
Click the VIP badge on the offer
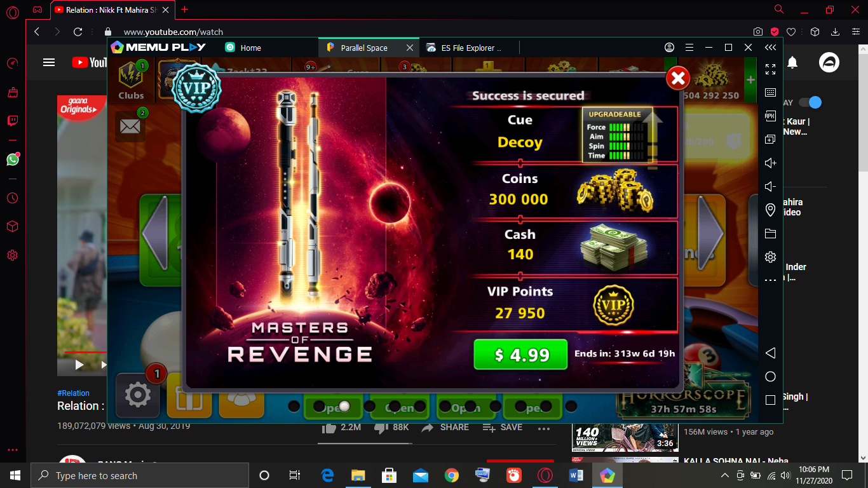coord(196,88)
